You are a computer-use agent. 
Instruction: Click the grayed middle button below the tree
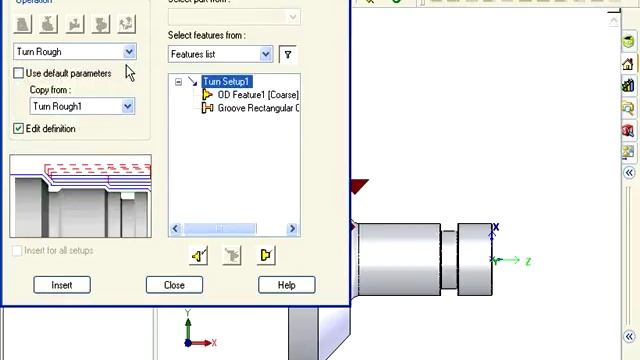[x=232, y=256]
